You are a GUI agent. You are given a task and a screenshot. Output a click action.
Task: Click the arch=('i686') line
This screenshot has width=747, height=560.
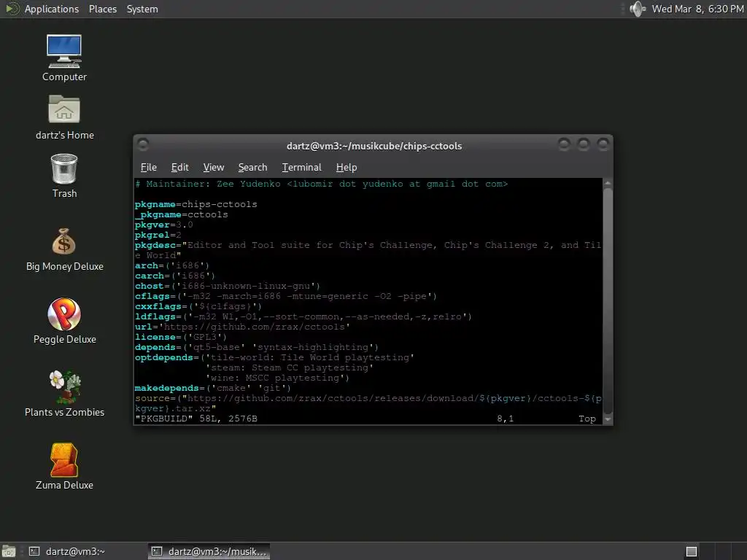(172, 265)
